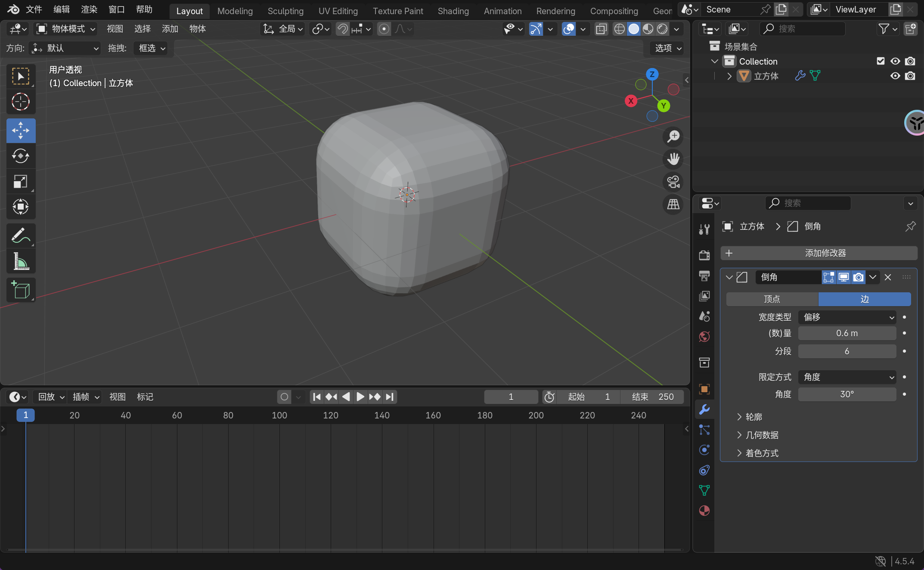The width and height of the screenshot is (924, 570).
Task: Select the Rotate tool in toolbar
Action: coord(20,156)
